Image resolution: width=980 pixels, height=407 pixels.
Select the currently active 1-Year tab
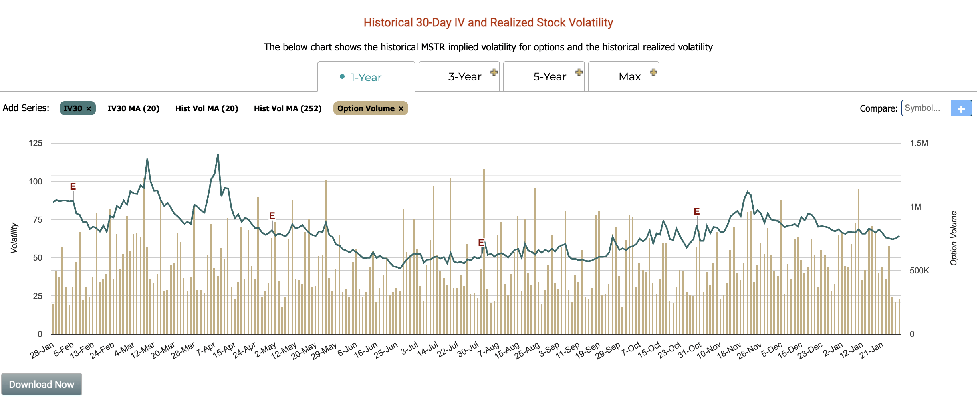coord(365,77)
